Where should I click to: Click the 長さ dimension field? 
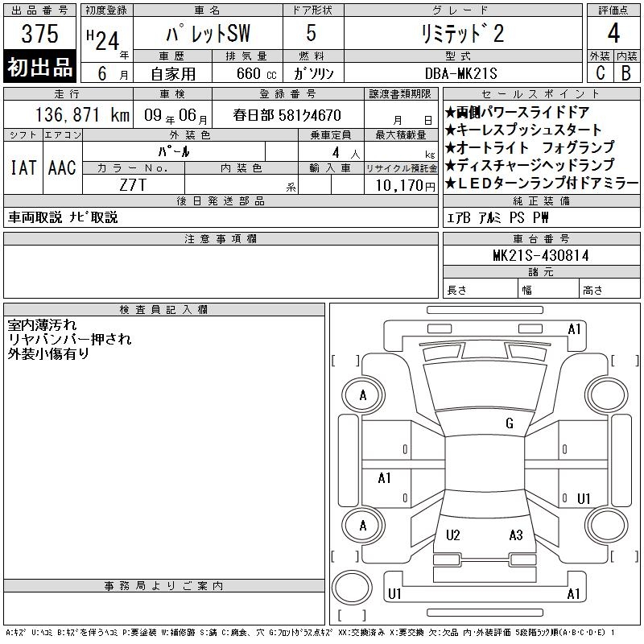click(481, 288)
